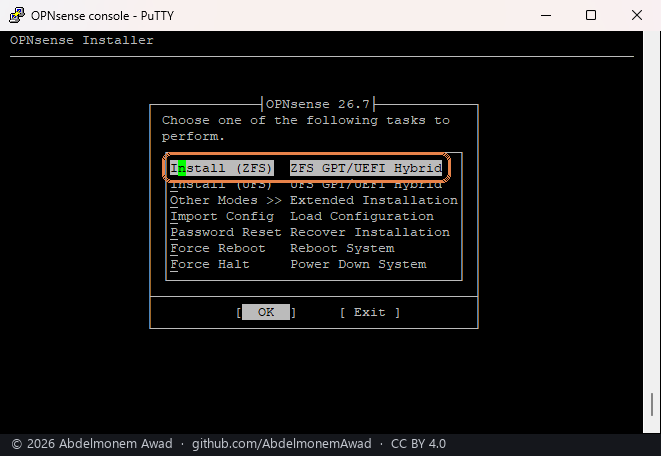Image resolution: width=661 pixels, height=456 pixels.
Task: Click the 'Extended Installation' description text
Action: coord(374,200)
